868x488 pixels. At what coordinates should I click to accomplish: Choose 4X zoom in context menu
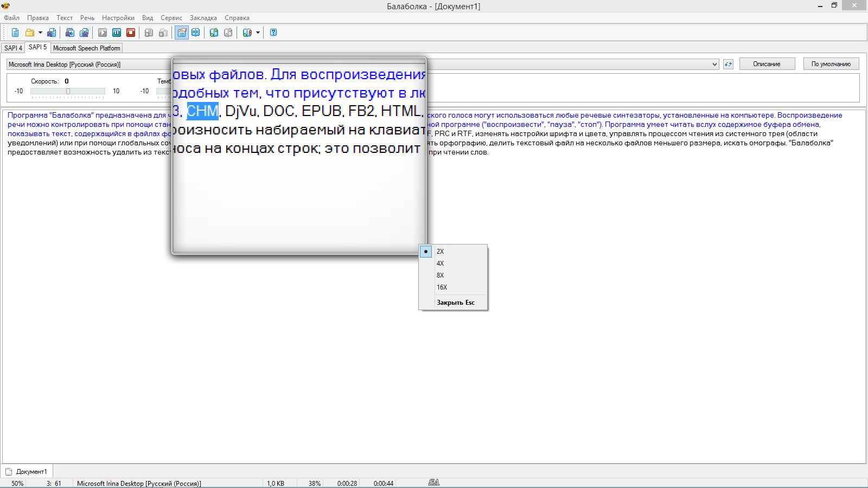pos(440,264)
